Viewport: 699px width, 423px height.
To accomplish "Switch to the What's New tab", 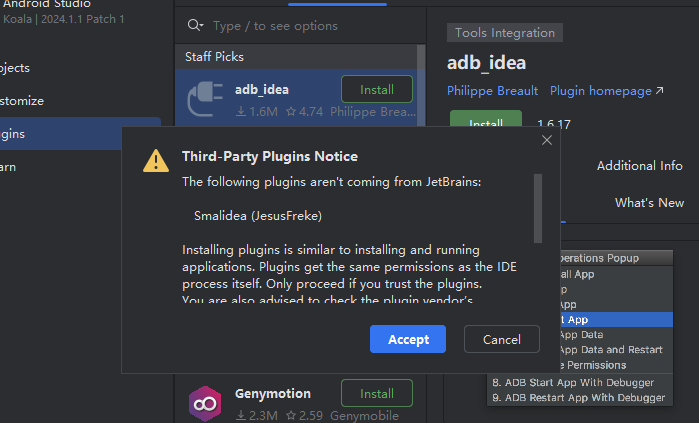I will (650, 203).
